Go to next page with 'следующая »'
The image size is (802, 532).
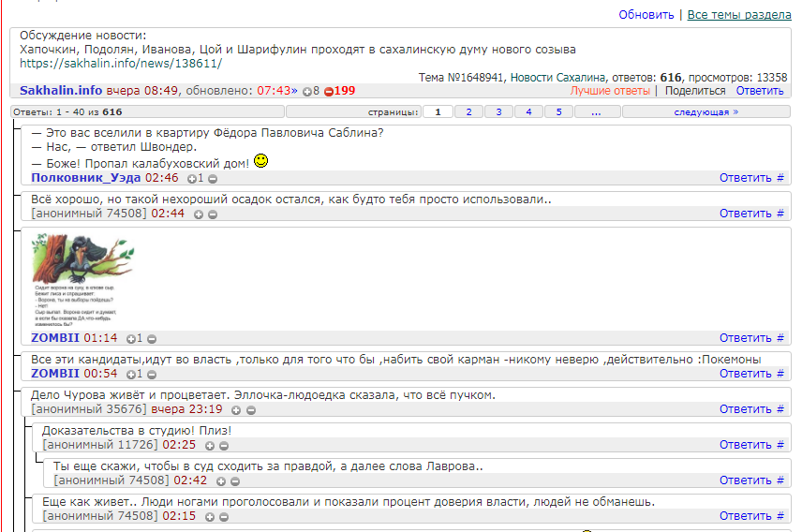pyautogui.click(x=705, y=112)
